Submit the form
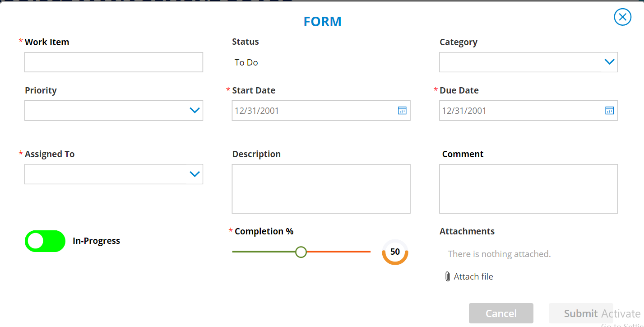644x327 pixels. pos(581,313)
